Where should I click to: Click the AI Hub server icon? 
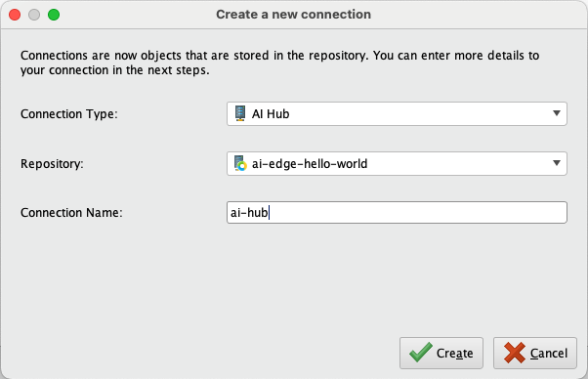240,113
